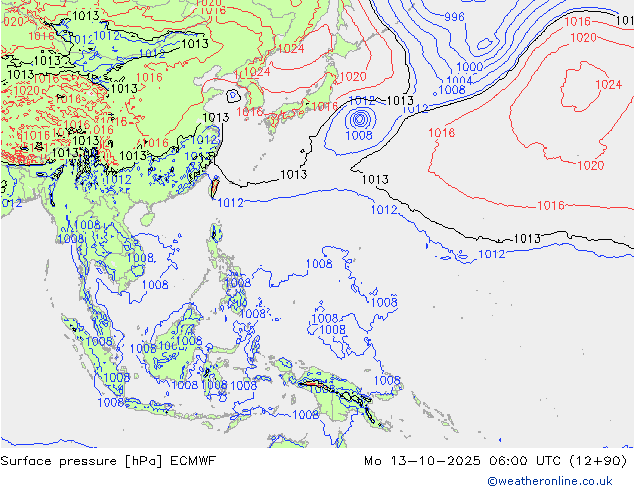Screen dimensions: 634x490
Task: Click the blue '1004' isobar label
Action: pos(459,80)
